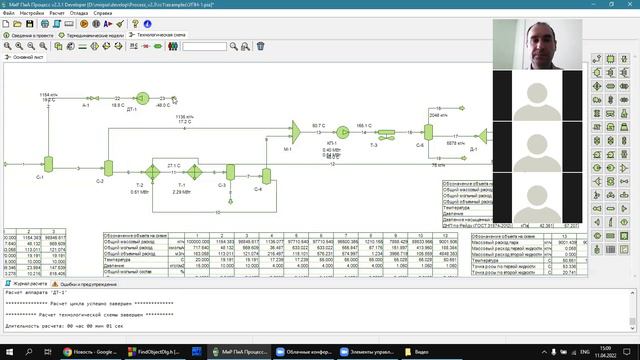This screenshot has width=640, height=360.
Task: Open a project with the folder icon
Action: [18, 24]
